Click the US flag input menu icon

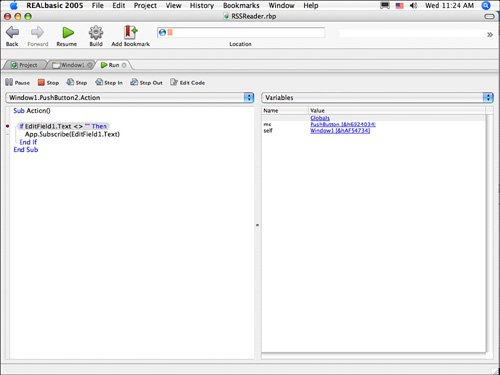point(399,5)
